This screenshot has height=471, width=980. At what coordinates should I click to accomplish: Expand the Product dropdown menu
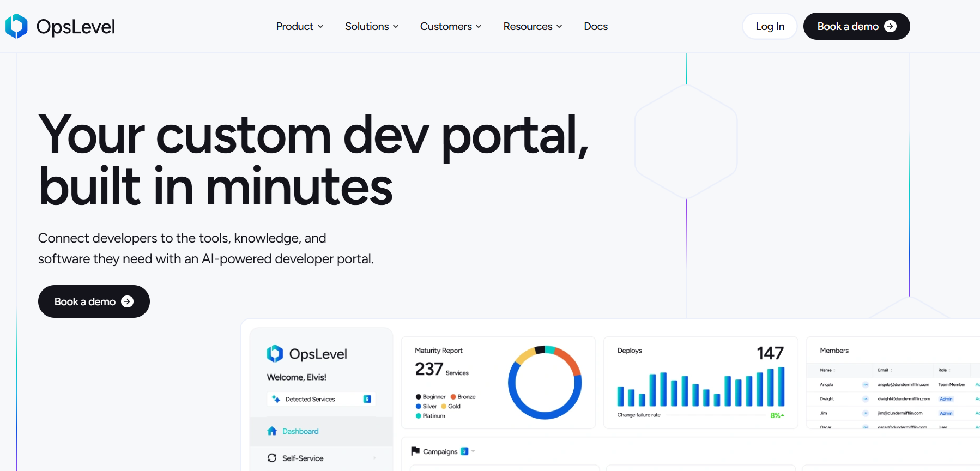pos(299,26)
